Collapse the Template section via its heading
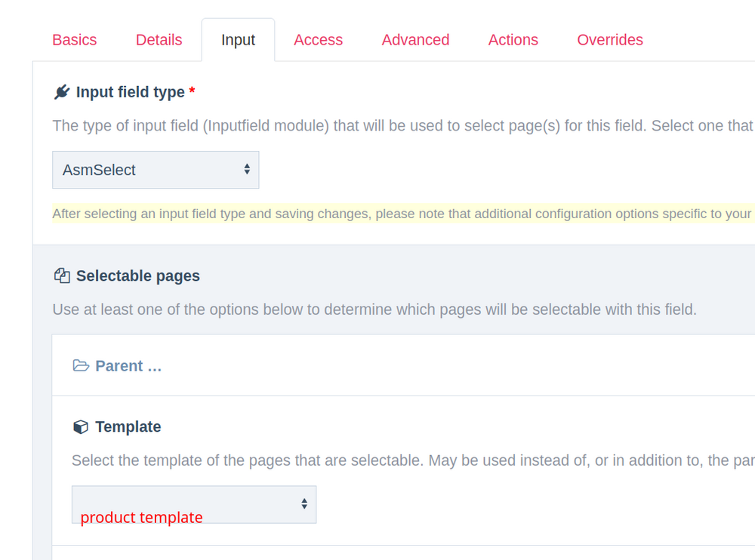 point(128,426)
